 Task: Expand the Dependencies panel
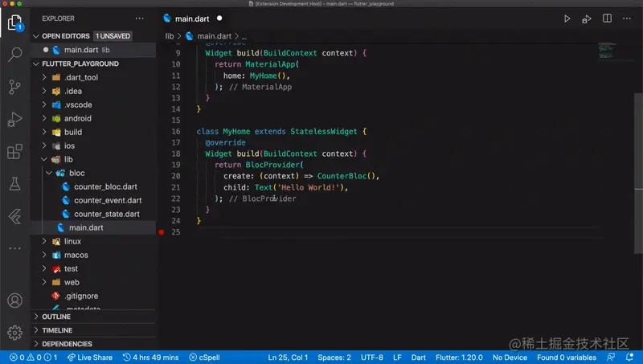(x=93, y=344)
